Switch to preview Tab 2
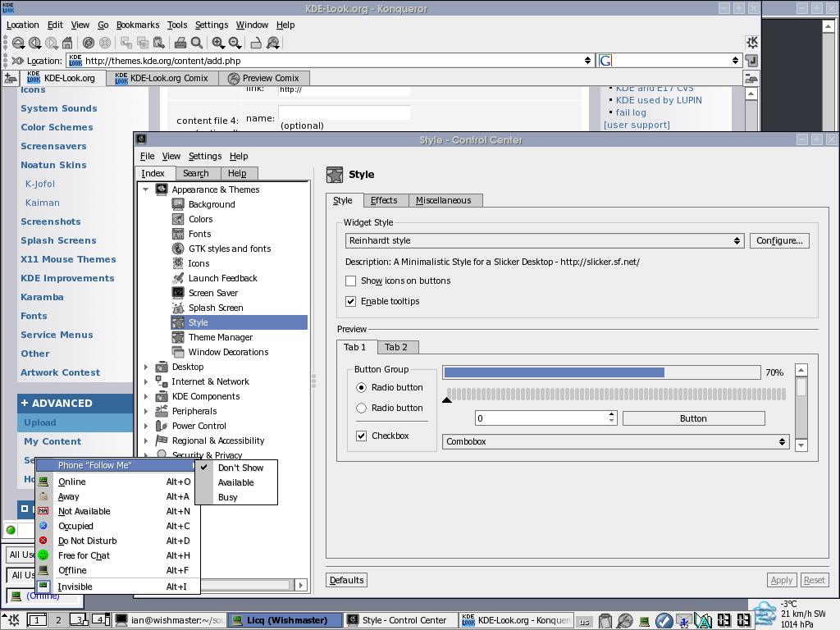This screenshot has width=840, height=630. pos(396,347)
